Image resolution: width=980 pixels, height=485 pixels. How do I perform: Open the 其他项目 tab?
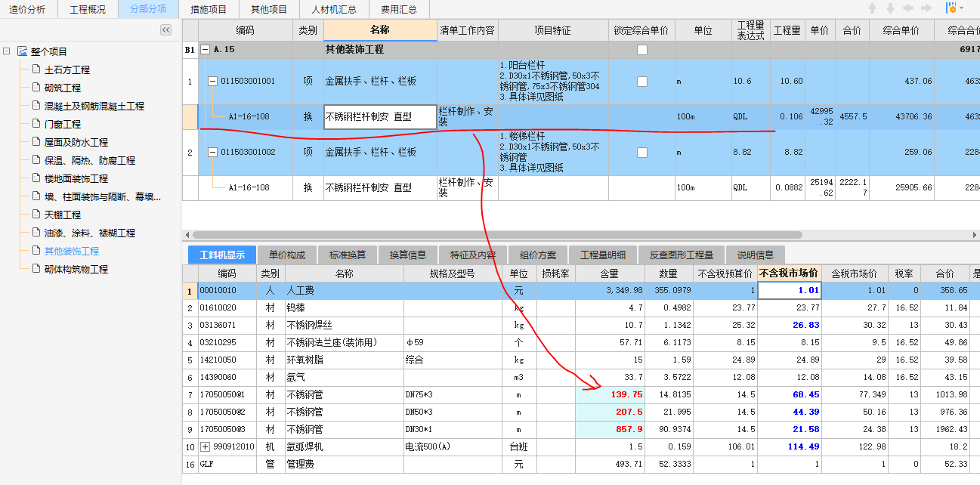[269, 10]
